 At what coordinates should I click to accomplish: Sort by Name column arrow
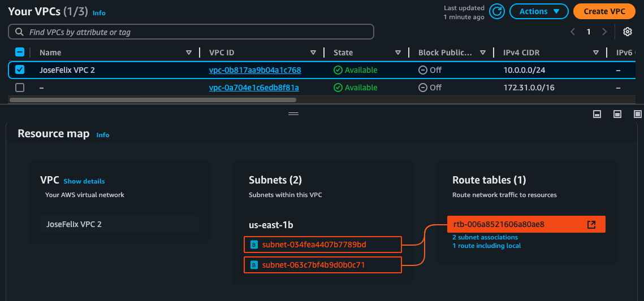pyautogui.click(x=189, y=53)
